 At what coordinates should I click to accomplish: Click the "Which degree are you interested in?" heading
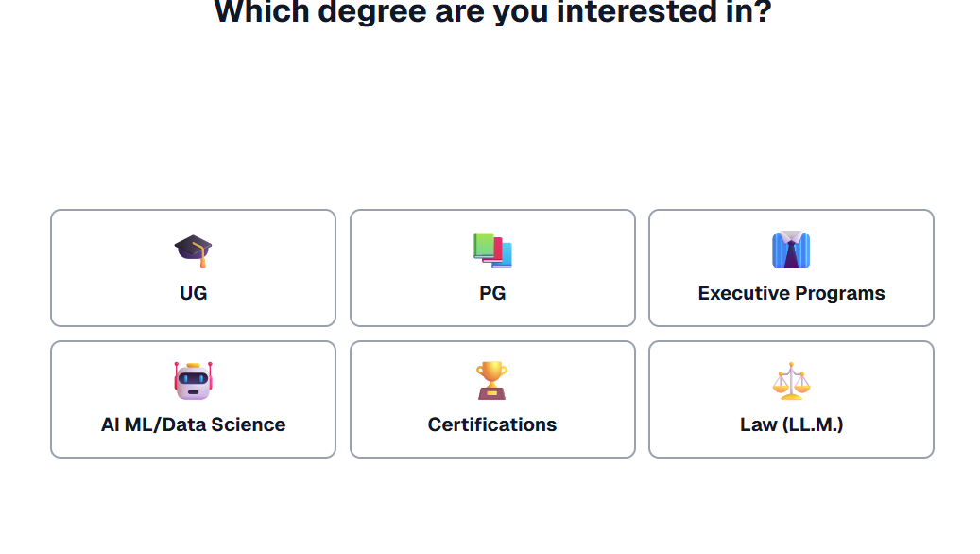tap(492, 12)
